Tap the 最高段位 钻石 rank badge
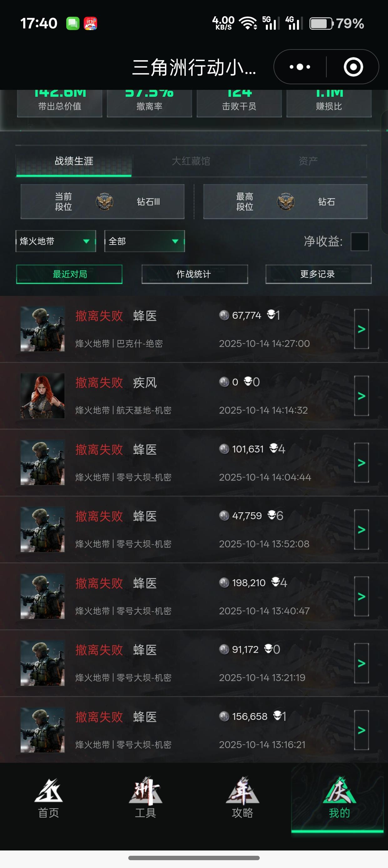This screenshot has height=868, width=388. coord(286,202)
